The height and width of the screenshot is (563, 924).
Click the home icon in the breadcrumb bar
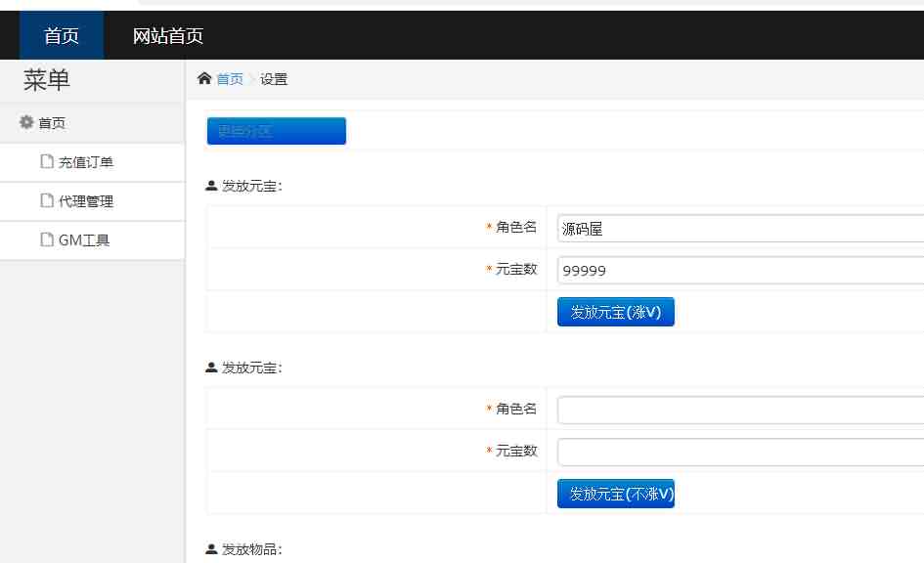(x=205, y=78)
